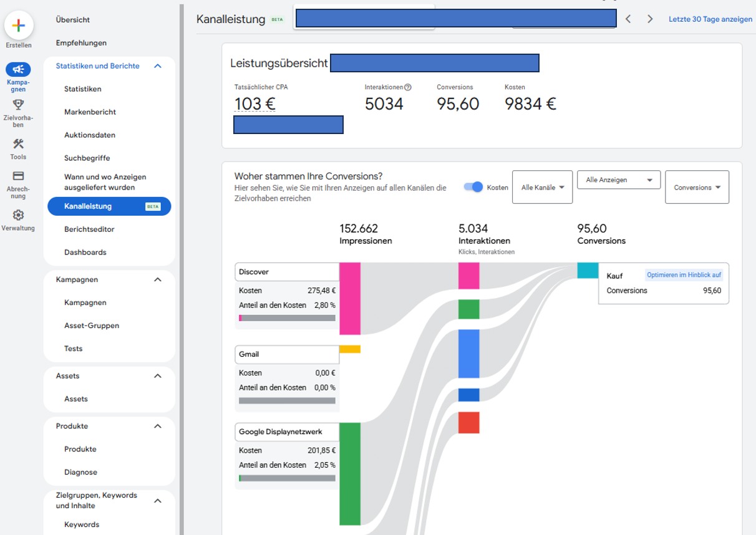Screen dimensions: 756x535
Task: Go to the next date range arrow
Action: tap(650, 19)
